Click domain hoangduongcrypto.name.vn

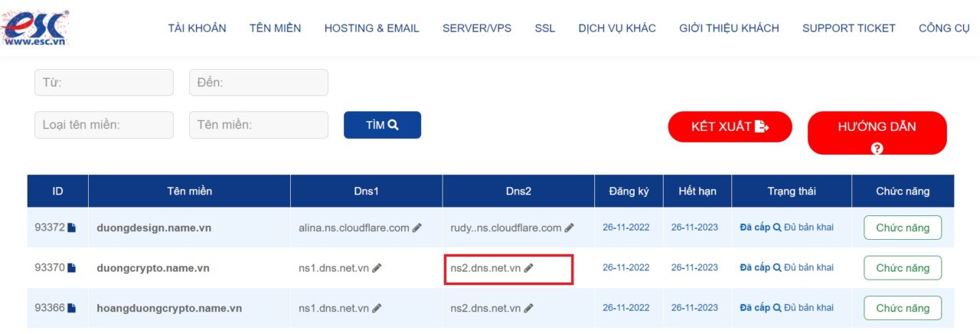[x=169, y=308]
